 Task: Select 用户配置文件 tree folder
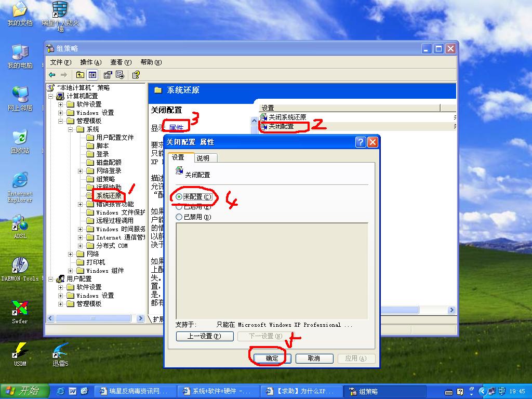coord(115,137)
